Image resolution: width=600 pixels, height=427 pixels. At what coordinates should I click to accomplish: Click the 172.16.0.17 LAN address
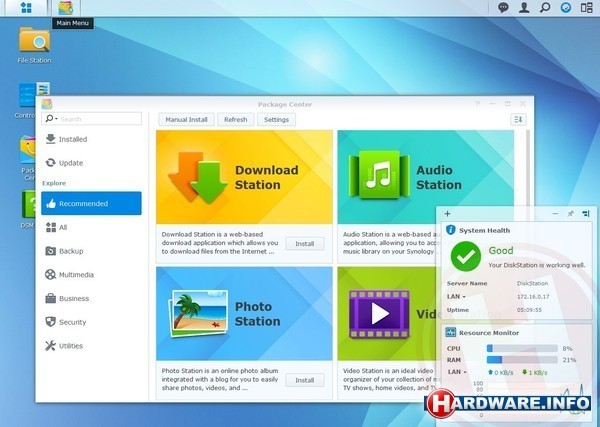533,297
